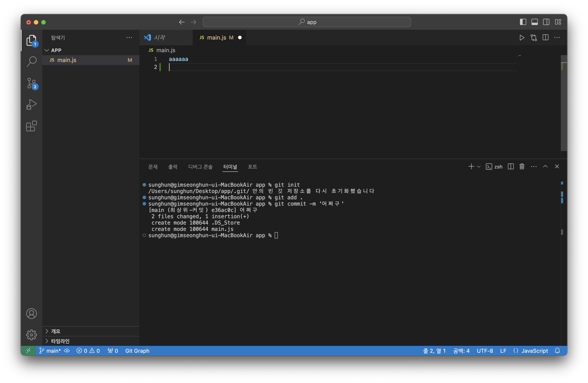Toggle primary sidebar visibility
The image size is (588, 383).
(x=523, y=22)
